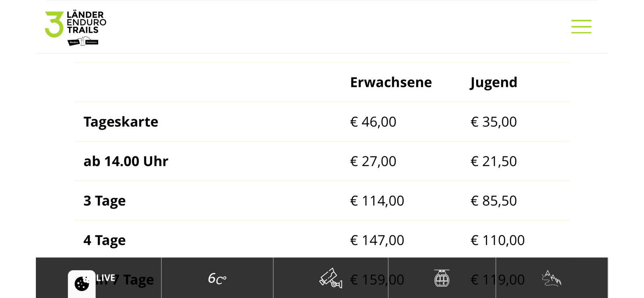Click the 3 Länder Enduro Trails logo
644x298 pixels.
pos(76,28)
